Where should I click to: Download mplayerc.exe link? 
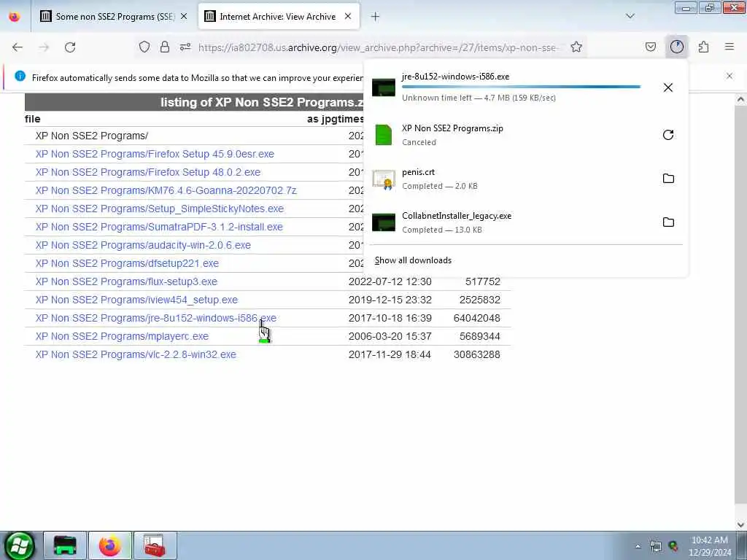click(x=122, y=336)
